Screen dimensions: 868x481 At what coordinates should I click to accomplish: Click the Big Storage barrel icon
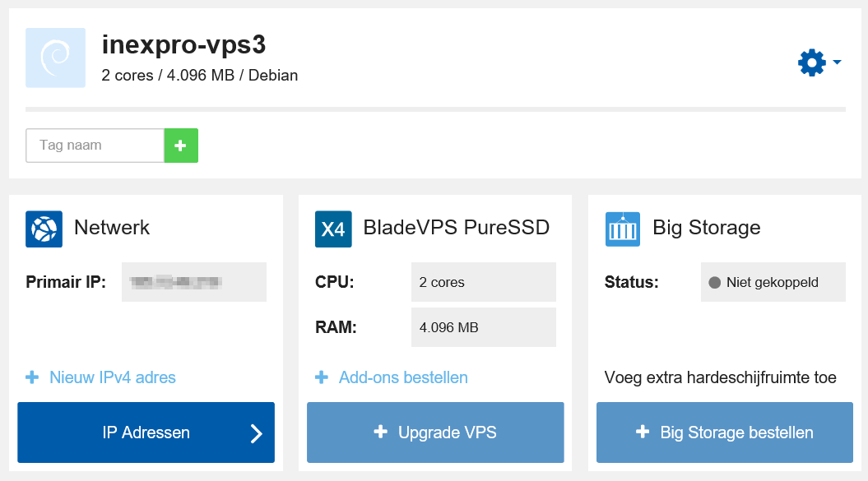tap(622, 229)
